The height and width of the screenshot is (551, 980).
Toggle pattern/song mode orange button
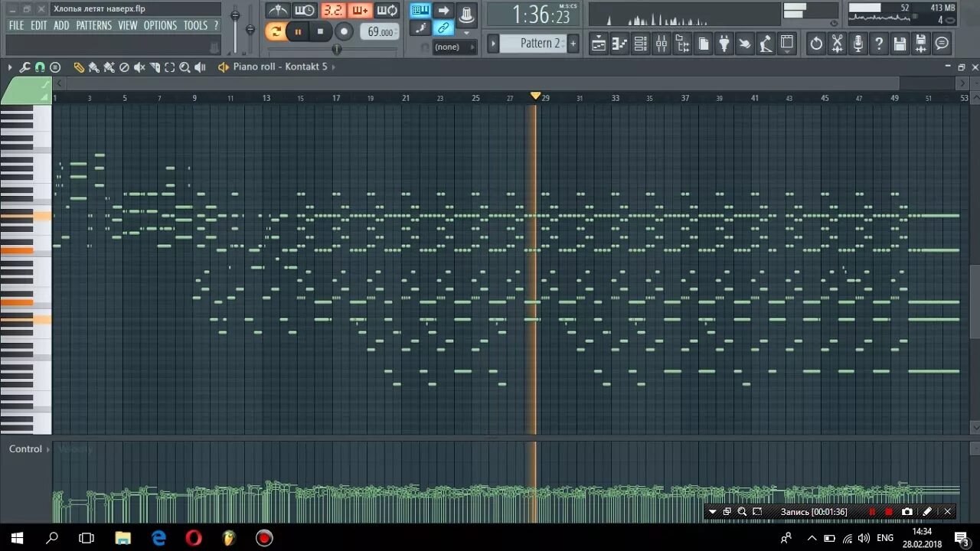coord(276,31)
